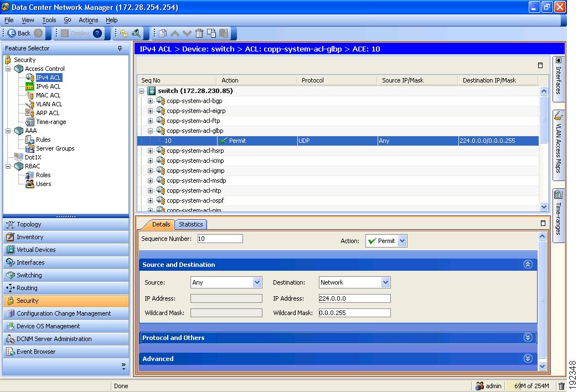Click the Move Up arrow toolbar icon
Screen dimensions: 578x392
point(174,33)
